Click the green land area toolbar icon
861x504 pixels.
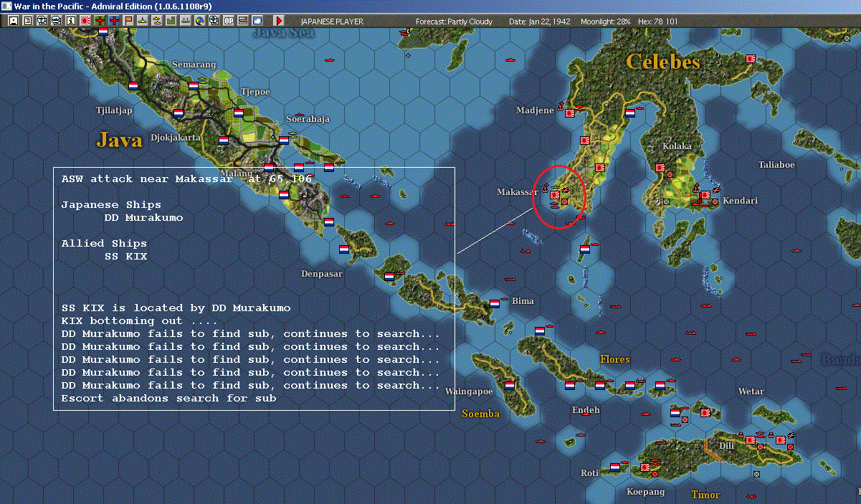pyautogui.click(x=171, y=21)
